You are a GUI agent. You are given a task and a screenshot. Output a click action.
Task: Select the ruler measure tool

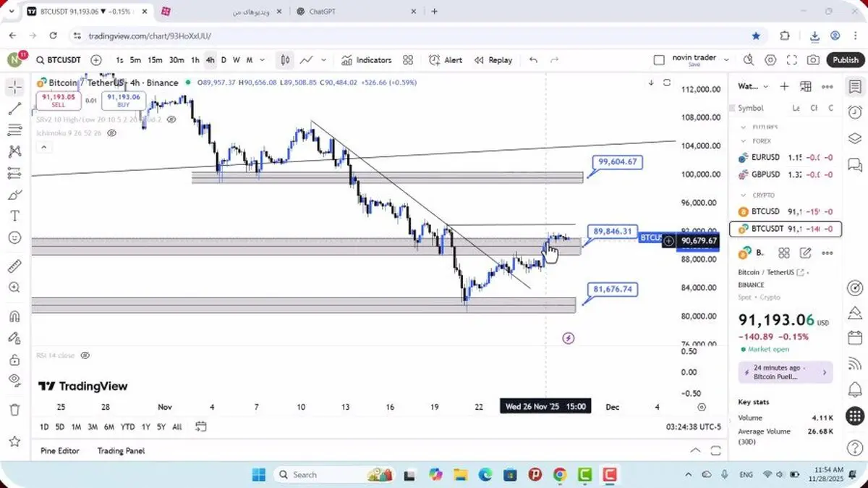pos(14,266)
